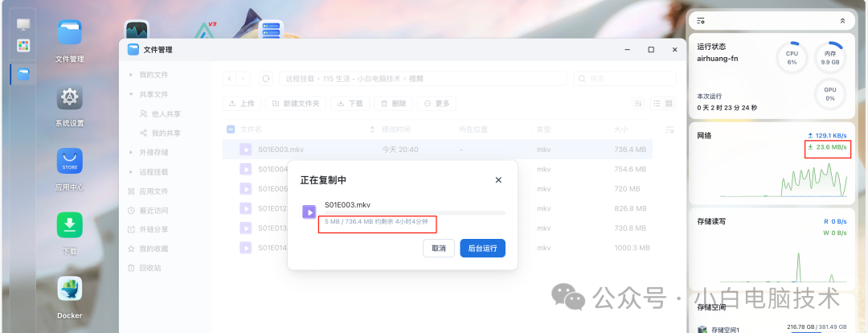
Task: Open the 系统设置 gear desktop icon
Action: pos(70,97)
